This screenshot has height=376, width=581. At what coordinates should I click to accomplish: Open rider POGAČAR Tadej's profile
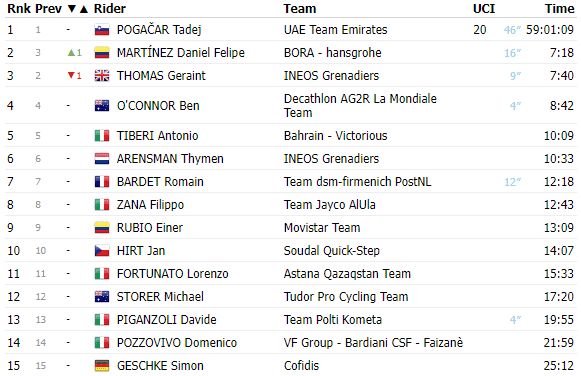(x=159, y=30)
